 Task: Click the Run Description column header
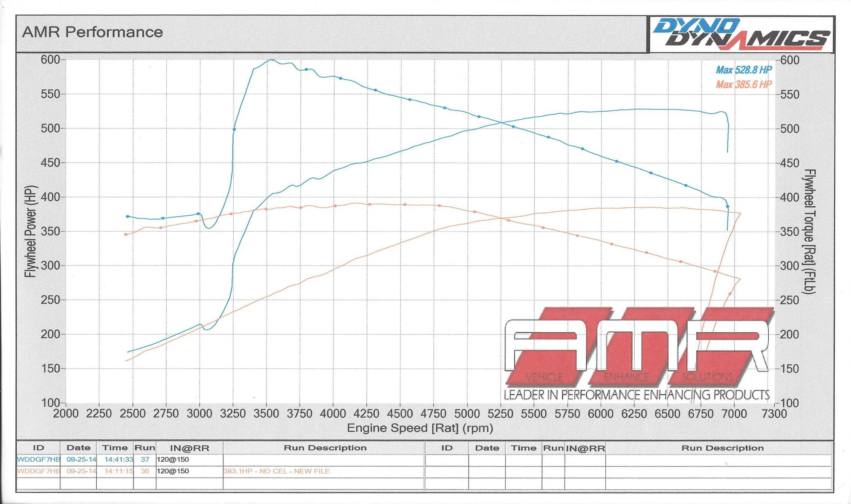pos(325,448)
